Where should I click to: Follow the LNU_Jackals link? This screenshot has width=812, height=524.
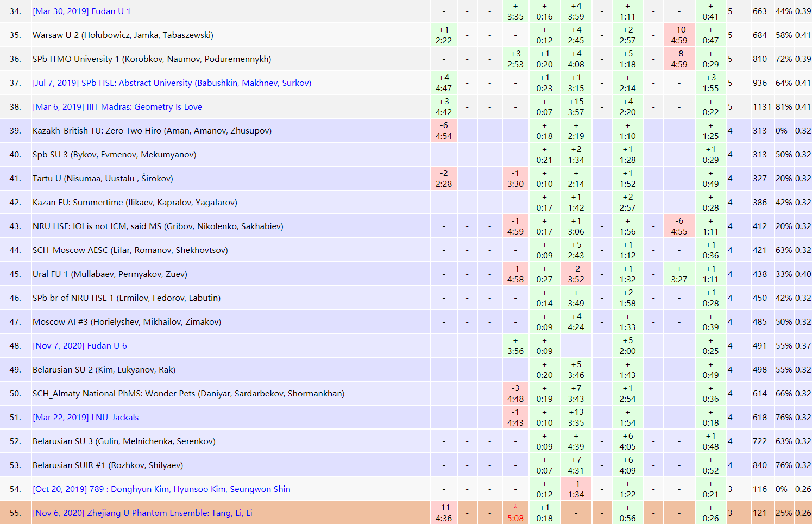[86, 418]
